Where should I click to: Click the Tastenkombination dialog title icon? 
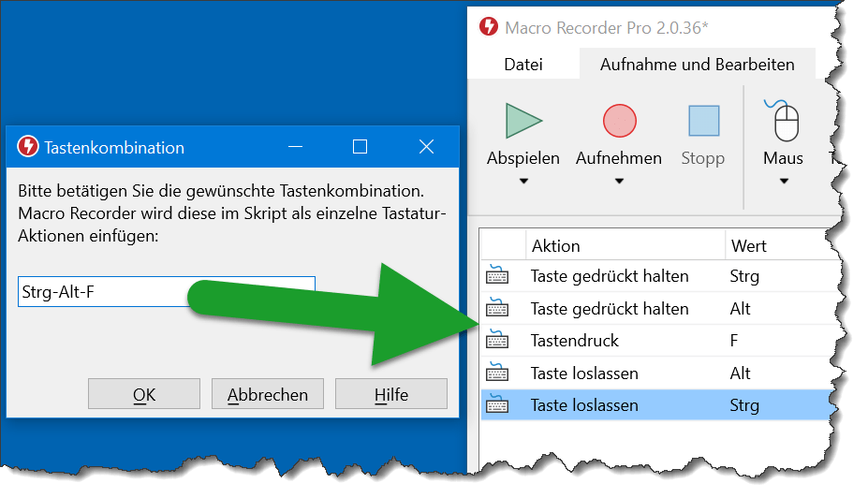pyautogui.click(x=28, y=147)
